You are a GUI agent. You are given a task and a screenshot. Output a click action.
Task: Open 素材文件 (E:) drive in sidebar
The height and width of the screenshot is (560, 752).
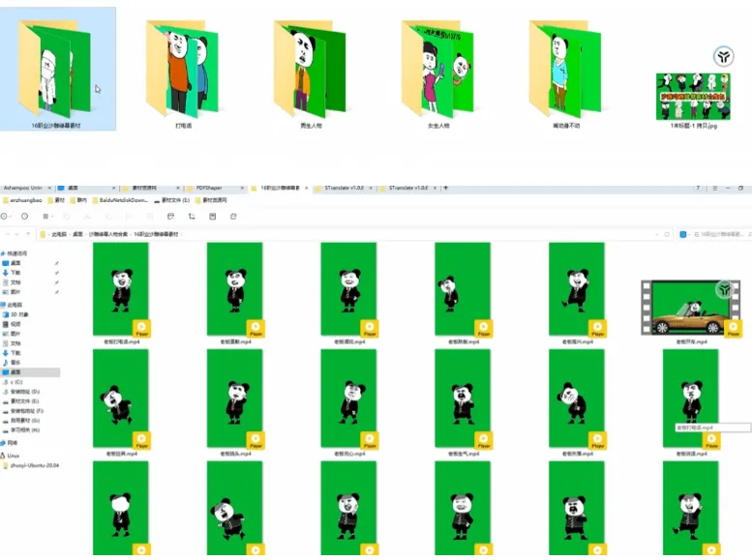point(21,401)
